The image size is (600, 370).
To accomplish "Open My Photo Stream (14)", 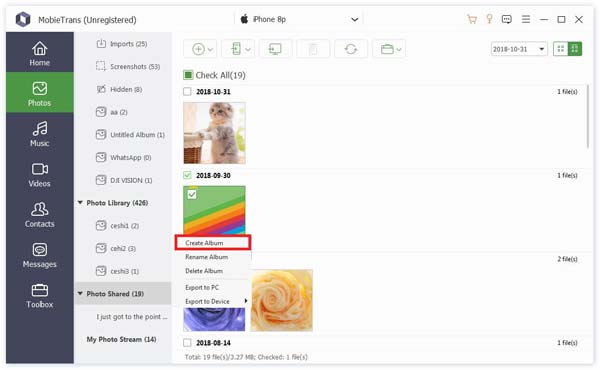I will click(x=121, y=339).
